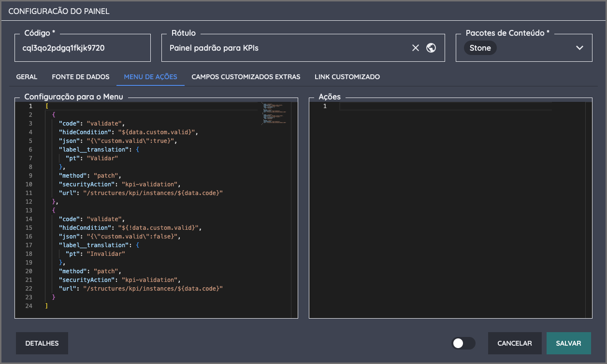Click the "json" key on line 5

pos(69,141)
